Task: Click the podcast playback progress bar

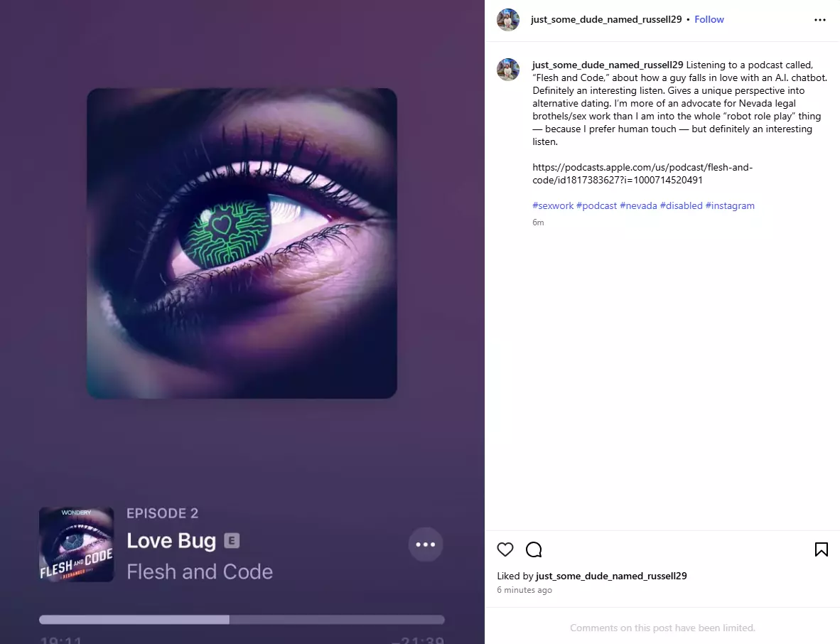Action: [242, 620]
